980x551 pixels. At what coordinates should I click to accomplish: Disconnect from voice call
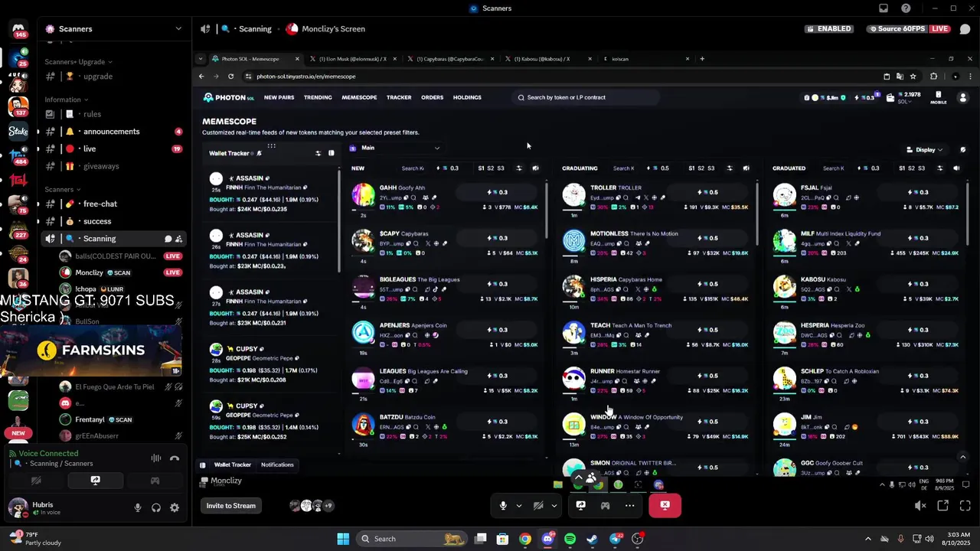(x=175, y=458)
